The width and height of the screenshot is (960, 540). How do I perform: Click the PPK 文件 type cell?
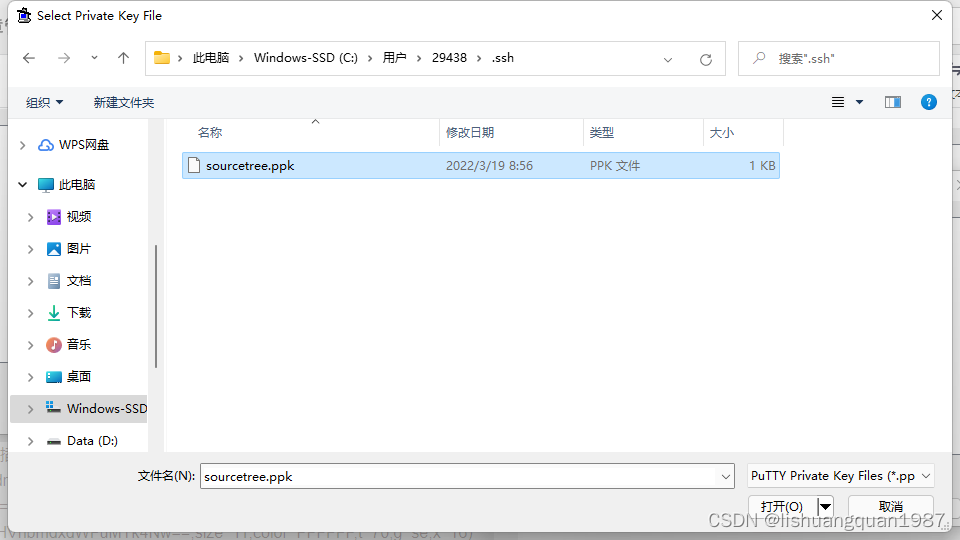[x=615, y=166]
